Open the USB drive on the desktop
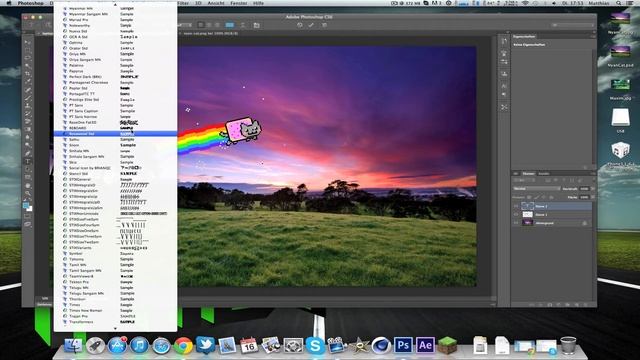Image resolution: width=640 pixels, height=360 pixels. (620, 120)
